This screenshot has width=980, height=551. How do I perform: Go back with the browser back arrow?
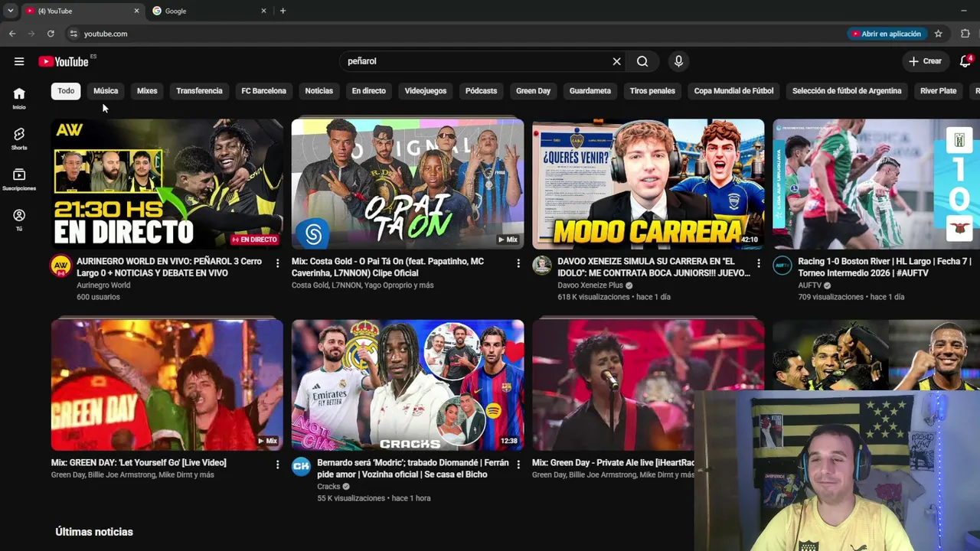[12, 34]
